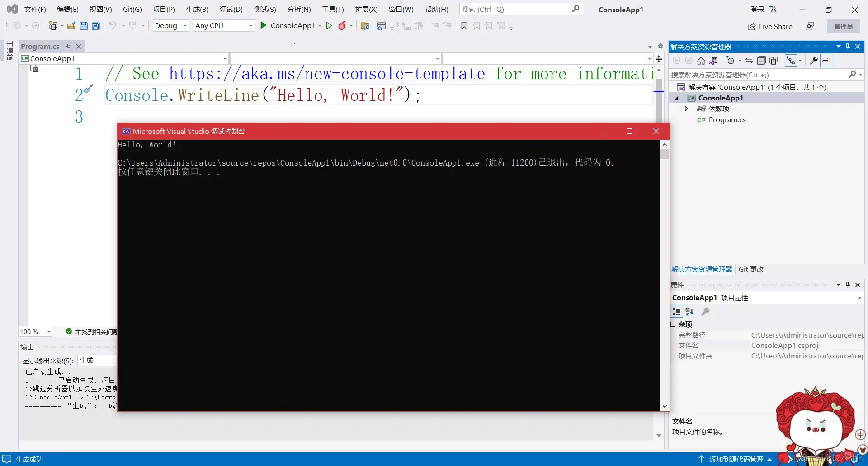Click the pending changes filter clock icon

pyautogui.click(x=731, y=61)
